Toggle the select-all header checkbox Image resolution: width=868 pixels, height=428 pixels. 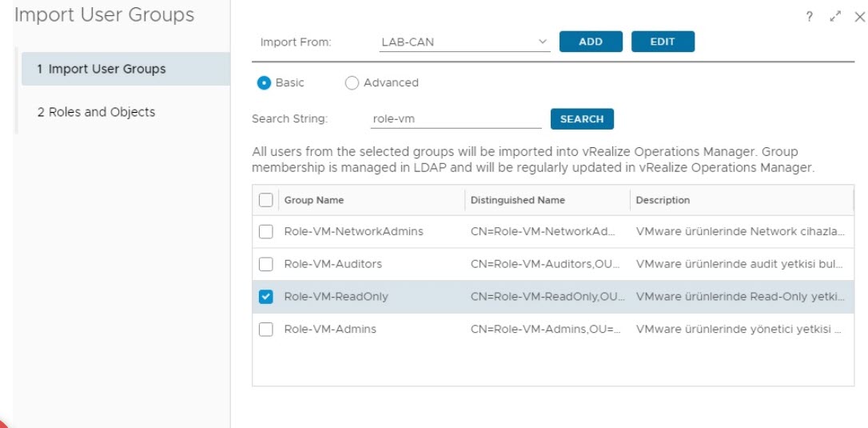[x=266, y=200]
